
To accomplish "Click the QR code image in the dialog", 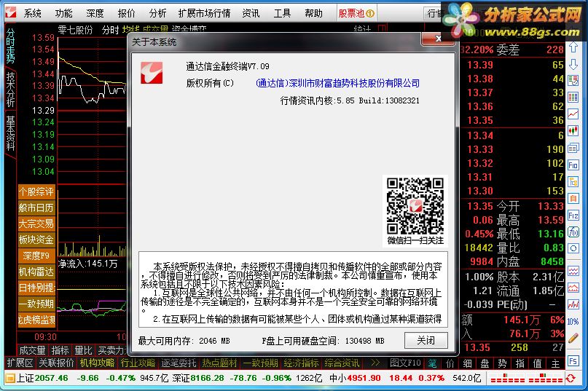I will coord(415,206).
